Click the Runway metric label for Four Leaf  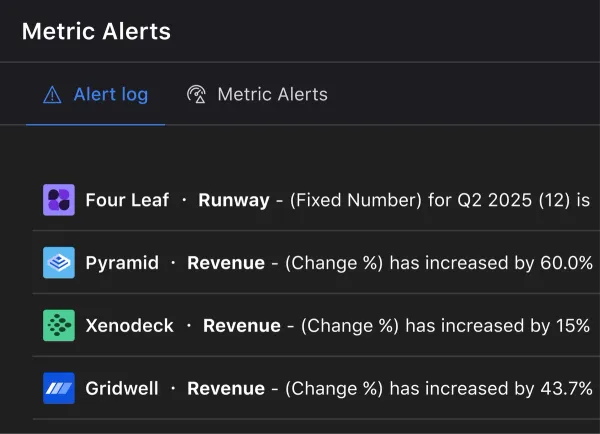pos(233,200)
